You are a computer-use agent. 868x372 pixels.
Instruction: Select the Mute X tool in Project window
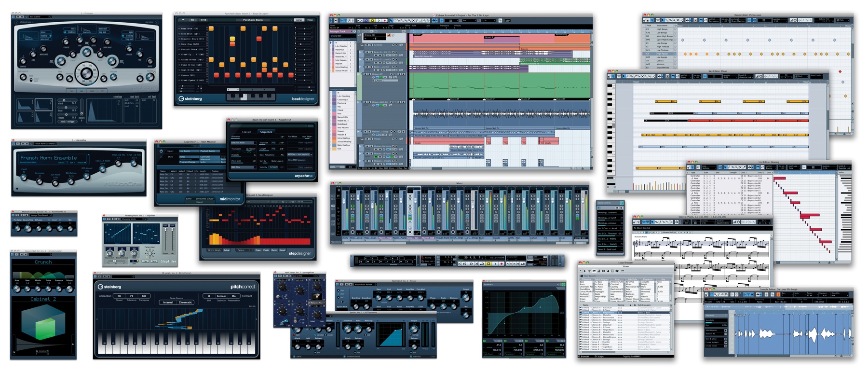tap(413, 21)
